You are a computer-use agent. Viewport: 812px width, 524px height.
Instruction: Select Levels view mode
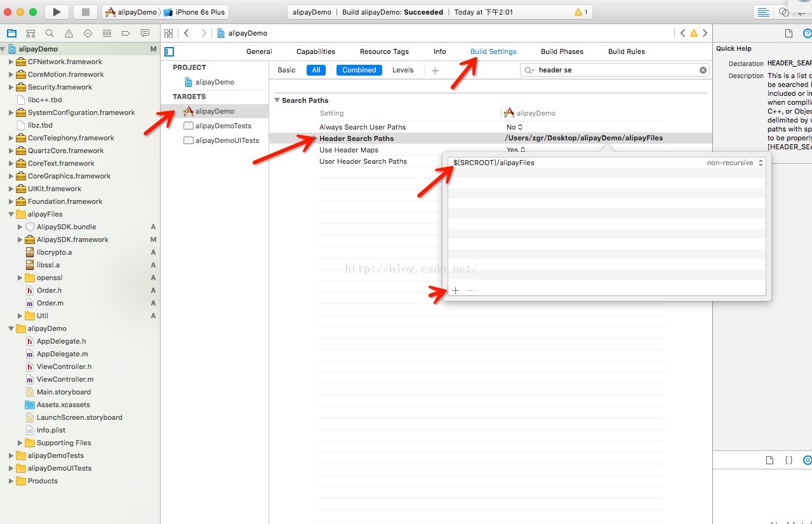point(403,70)
